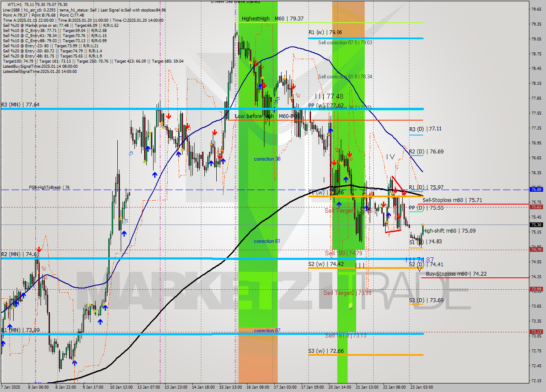Click the 72.15 price scale value
Viewport: 546px width, 392px height.
coord(536,380)
